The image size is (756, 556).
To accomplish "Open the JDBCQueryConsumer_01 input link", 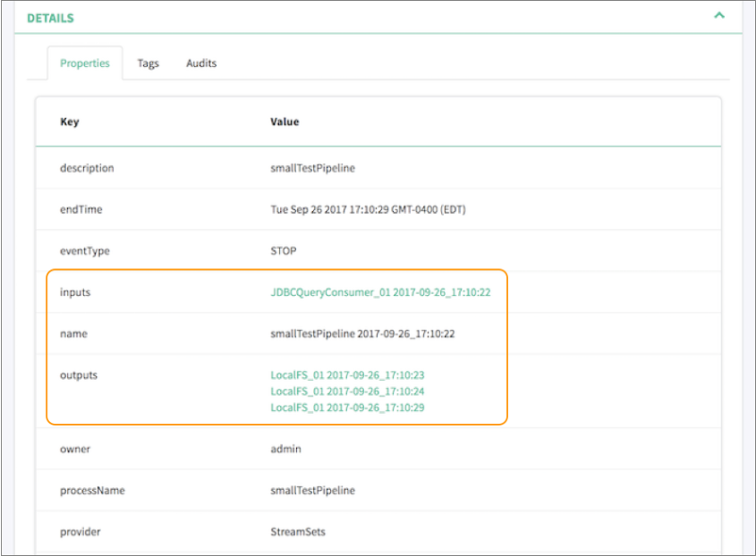I will [x=380, y=292].
